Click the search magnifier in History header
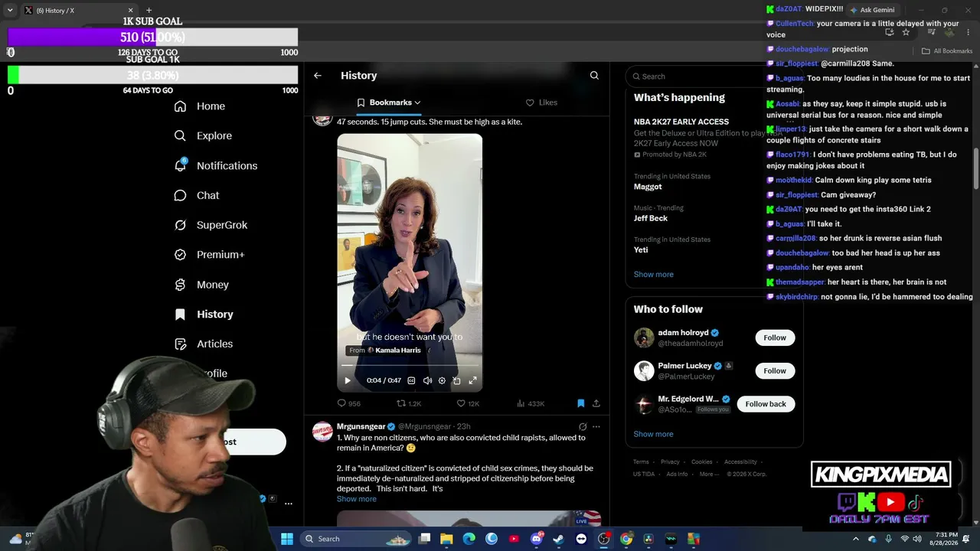This screenshot has width=980, height=551. 594,76
